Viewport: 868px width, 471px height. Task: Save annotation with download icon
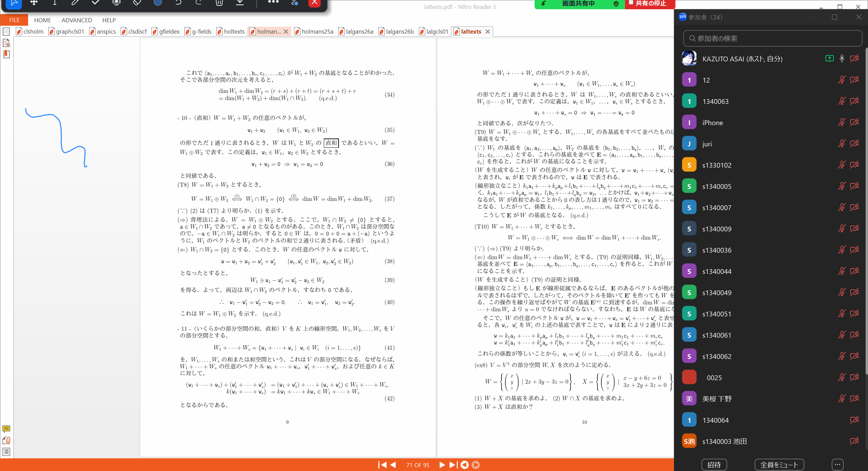[240, 3]
